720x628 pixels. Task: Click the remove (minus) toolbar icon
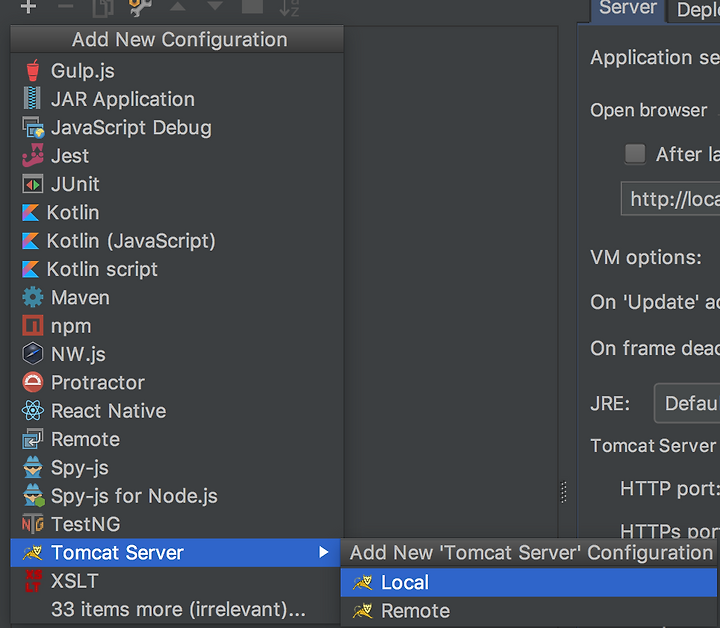coord(66,6)
